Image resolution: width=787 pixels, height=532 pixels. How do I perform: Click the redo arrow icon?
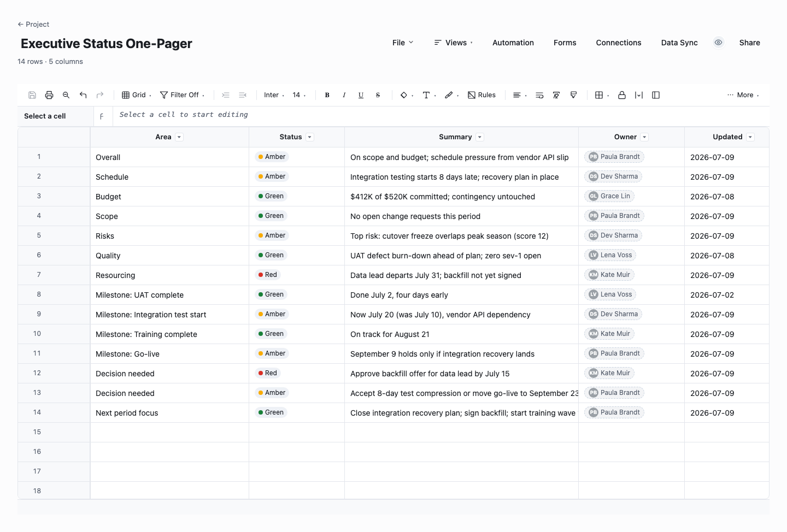pos(100,95)
